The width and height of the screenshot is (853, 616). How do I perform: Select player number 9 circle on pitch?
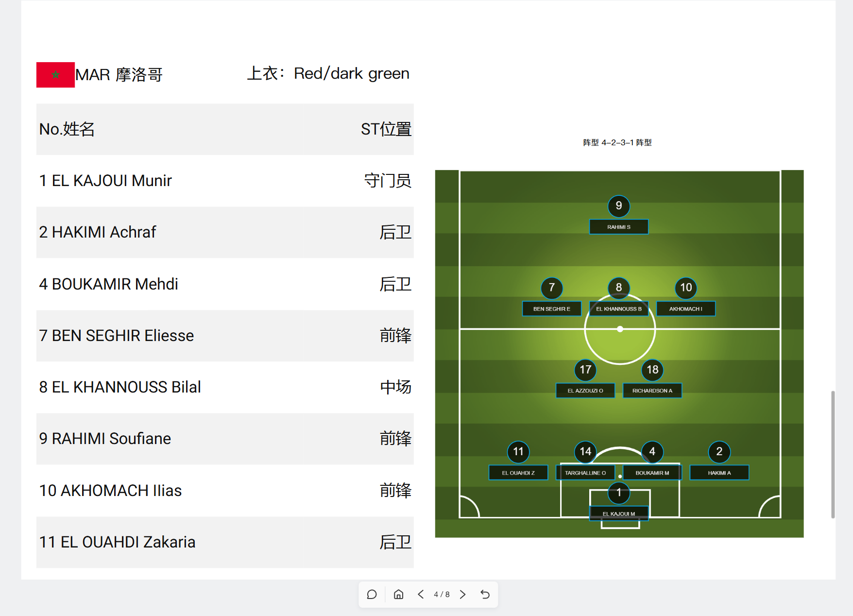[619, 206]
